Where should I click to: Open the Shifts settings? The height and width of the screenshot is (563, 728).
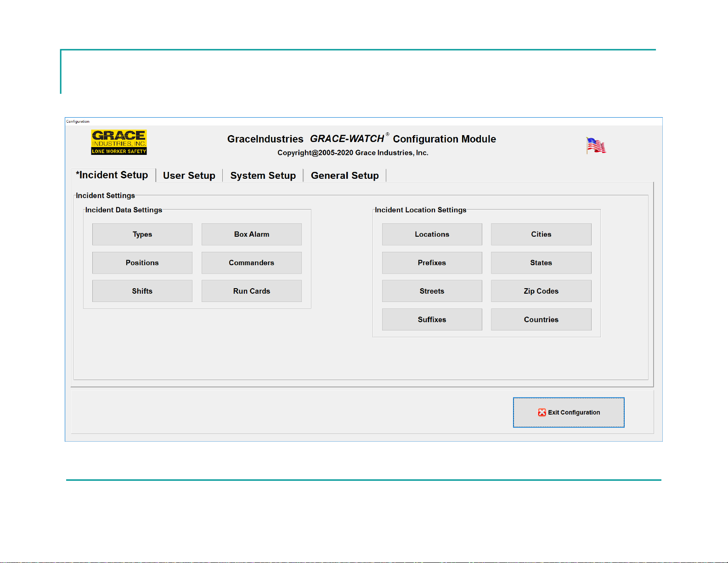coord(142,291)
